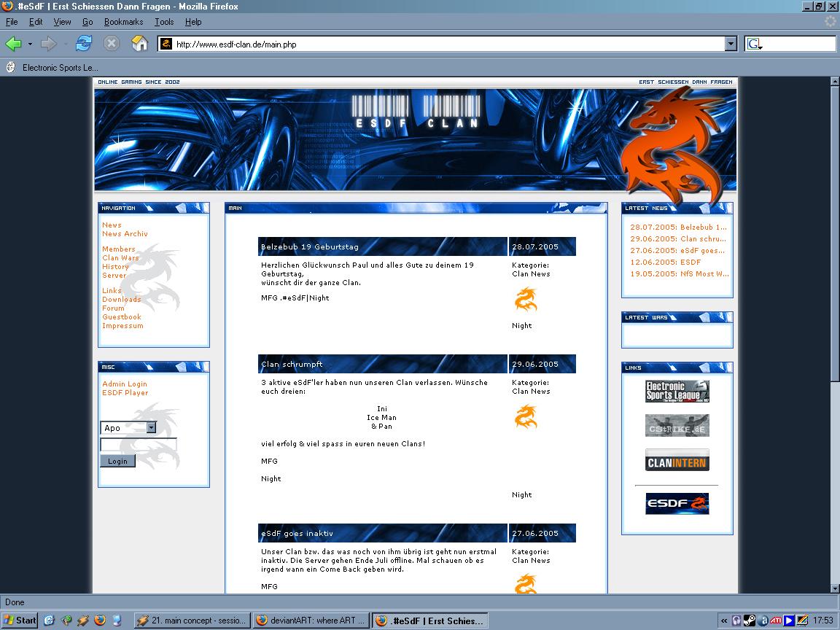This screenshot has height=630, width=840.
Task: Open the CLANINTERN banner link
Action: click(677, 460)
